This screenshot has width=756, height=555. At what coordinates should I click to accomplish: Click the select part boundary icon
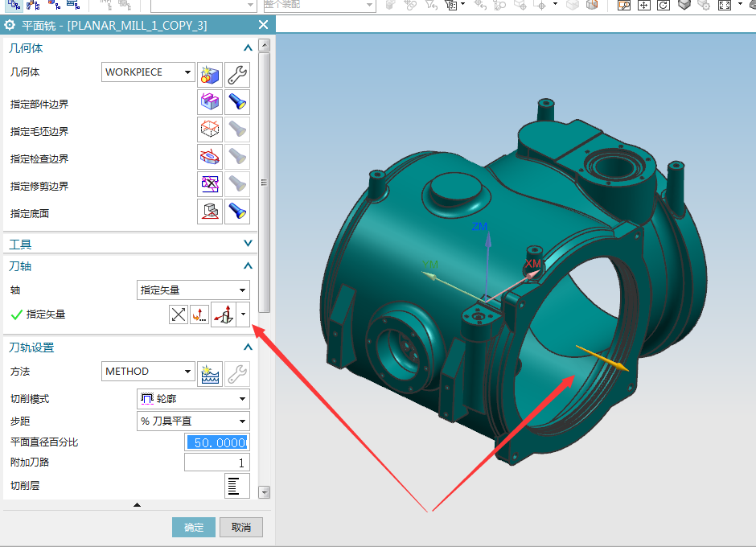pyautogui.click(x=210, y=102)
